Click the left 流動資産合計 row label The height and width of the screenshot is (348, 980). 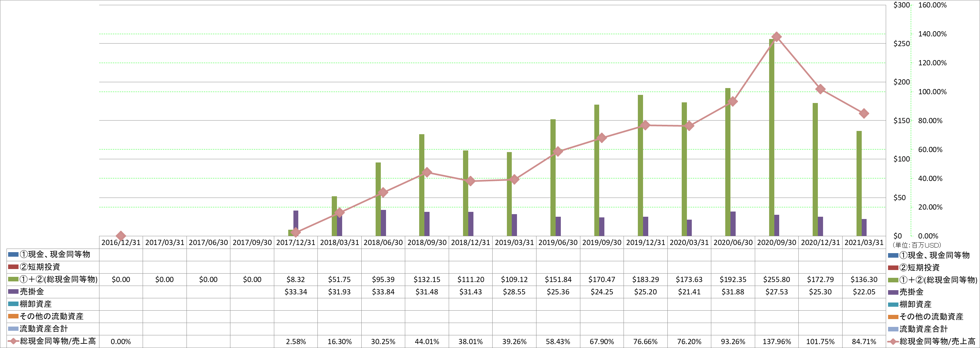point(44,329)
